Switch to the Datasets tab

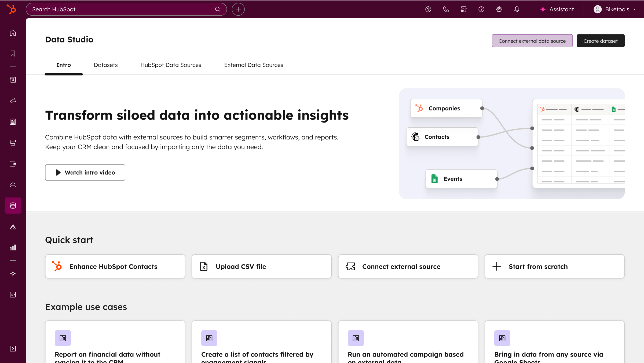pyautogui.click(x=105, y=65)
